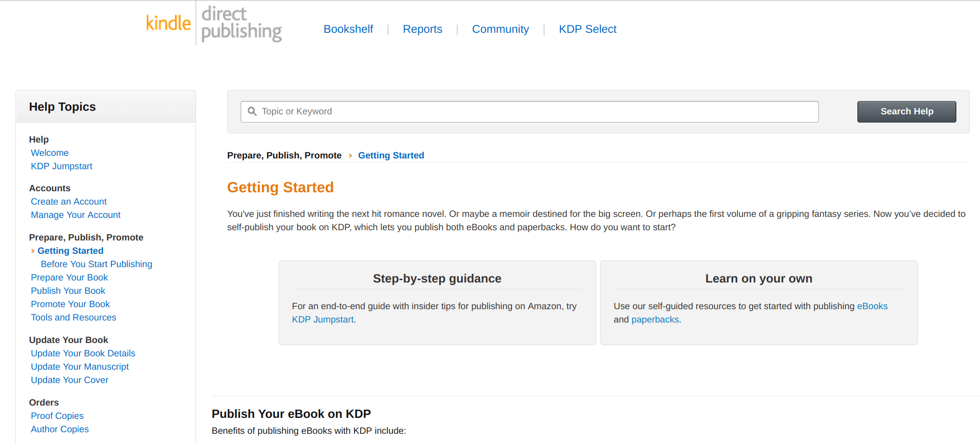The image size is (980, 443).
Task: Open the Proof Copies link
Action: [57, 416]
